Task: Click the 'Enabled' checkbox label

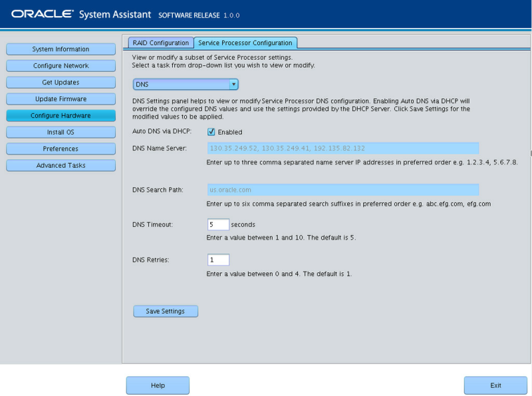Action: coord(230,132)
